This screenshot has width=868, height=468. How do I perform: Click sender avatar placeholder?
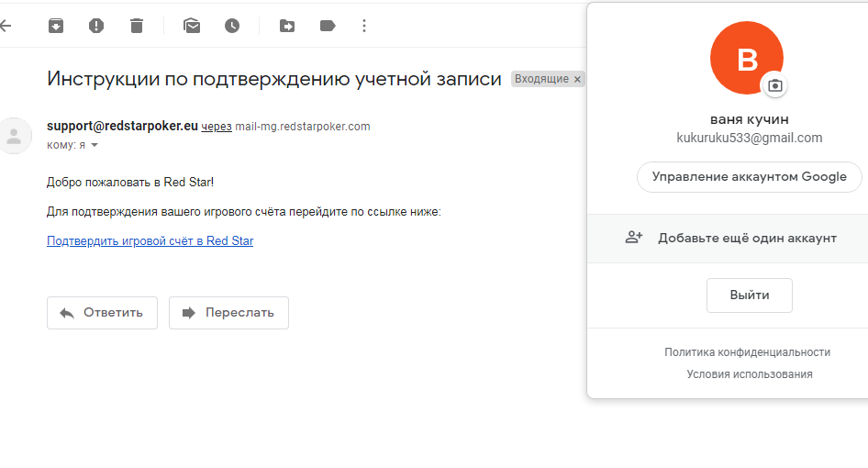tap(15, 136)
